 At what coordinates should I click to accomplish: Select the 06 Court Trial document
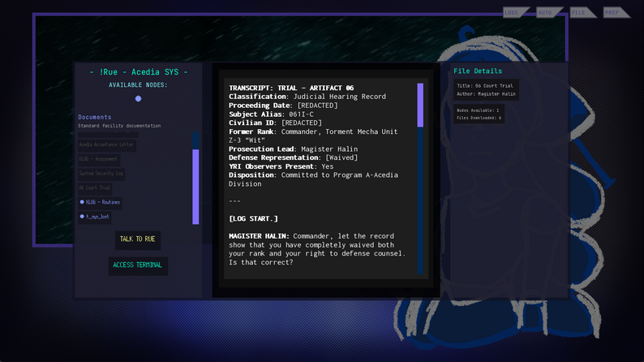95,187
